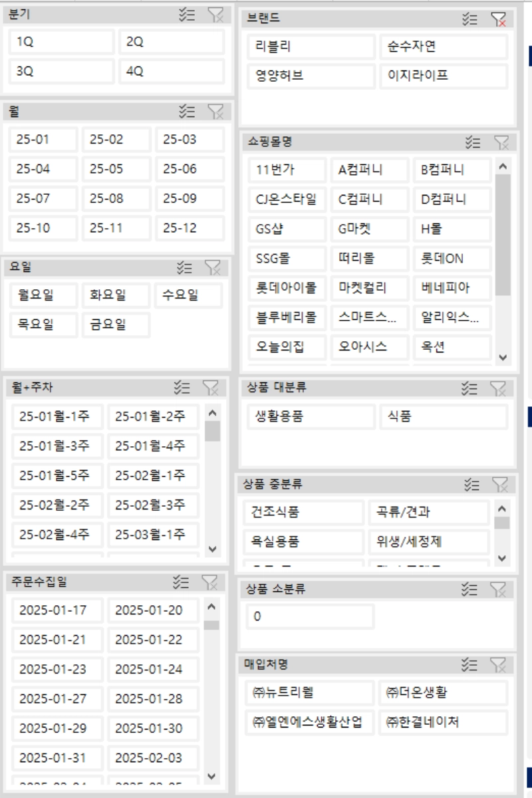The image size is (532, 798).
Task: Click the scroll-down arrow in the 월+주차 slicer
Action: click(213, 549)
